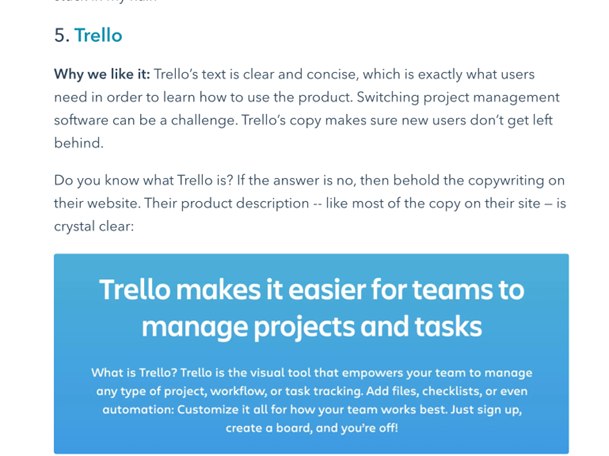The image size is (609, 456).
Task: Click the word "behind." ending the first paragraph
Action: [78, 143]
